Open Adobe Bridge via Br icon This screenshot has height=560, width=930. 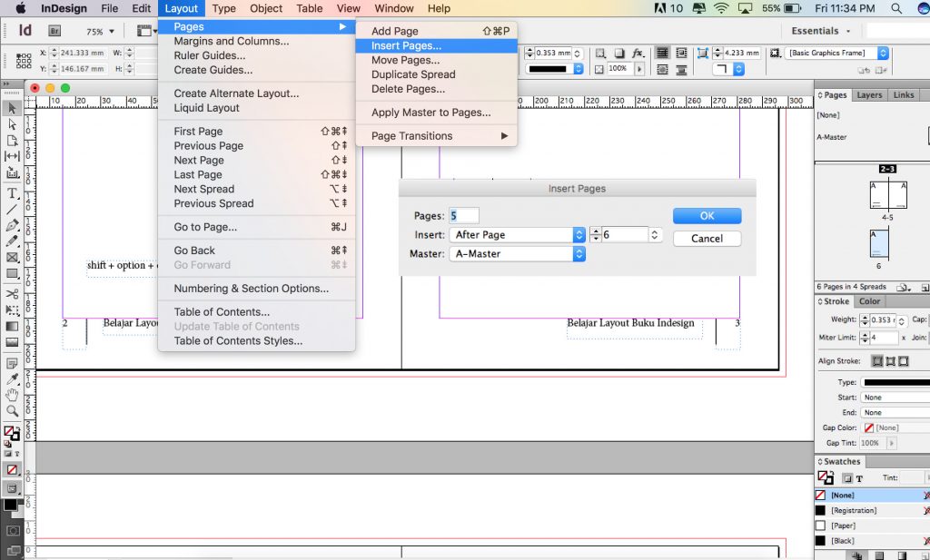click(x=54, y=31)
